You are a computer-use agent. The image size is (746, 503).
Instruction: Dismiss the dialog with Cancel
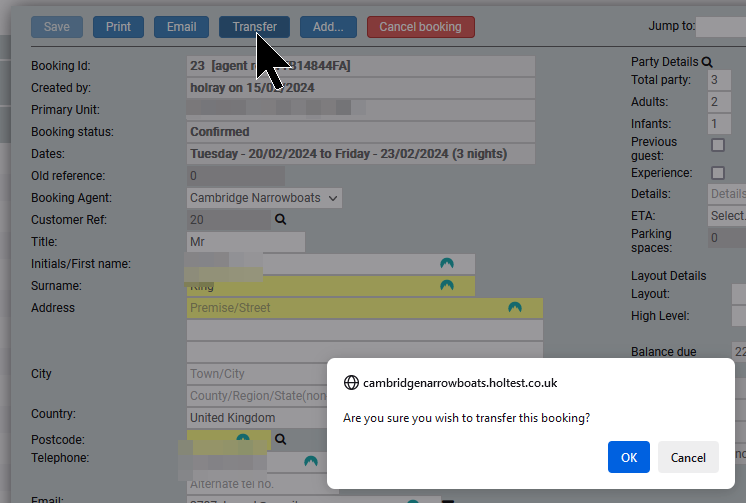tap(688, 457)
